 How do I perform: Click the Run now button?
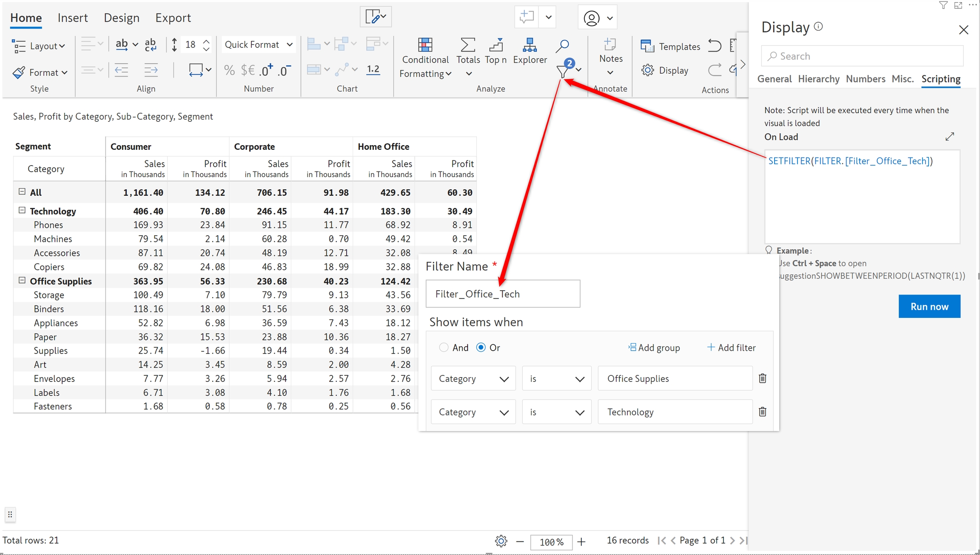[x=929, y=306]
